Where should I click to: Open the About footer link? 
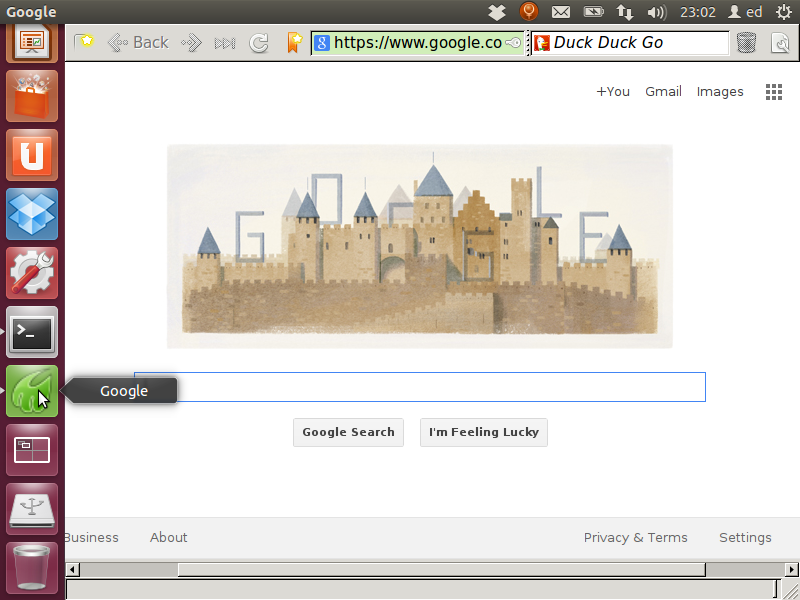[168, 538]
